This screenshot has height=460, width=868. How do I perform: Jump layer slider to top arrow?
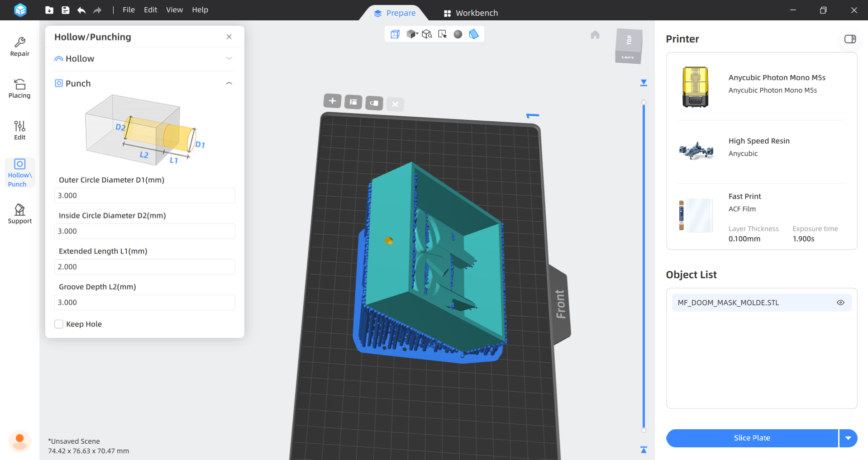[x=644, y=83]
